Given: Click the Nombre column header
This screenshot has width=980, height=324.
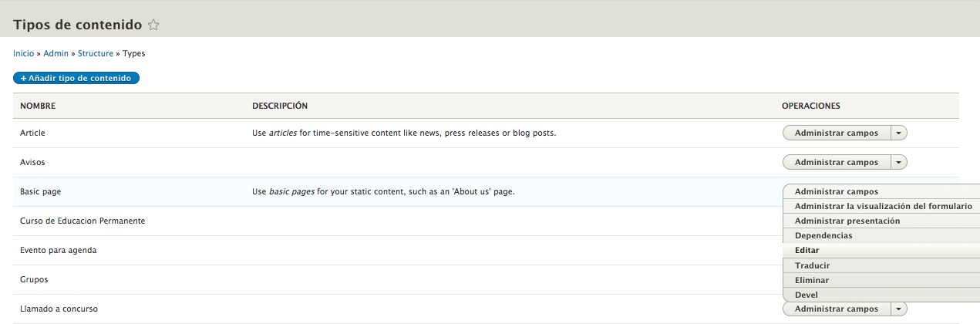Looking at the screenshot, I should [x=38, y=106].
